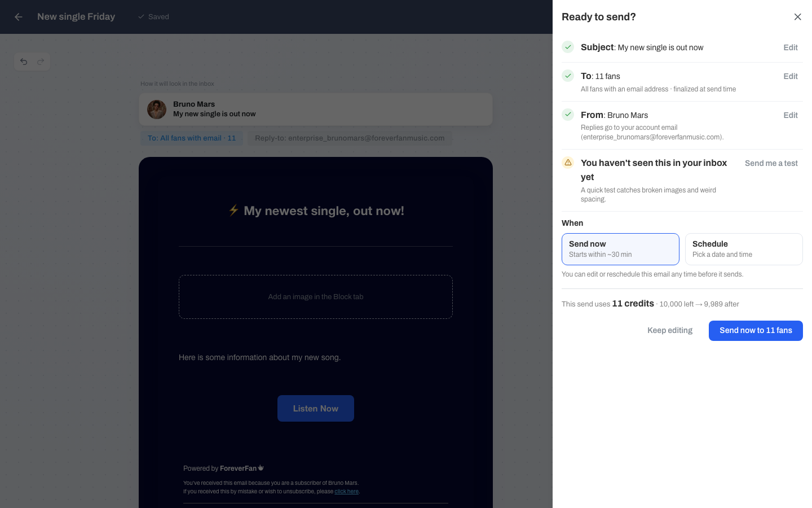Image resolution: width=812 pixels, height=508 pixels.
Task: Click the '11 credits' text
Action: pos(633,304)
